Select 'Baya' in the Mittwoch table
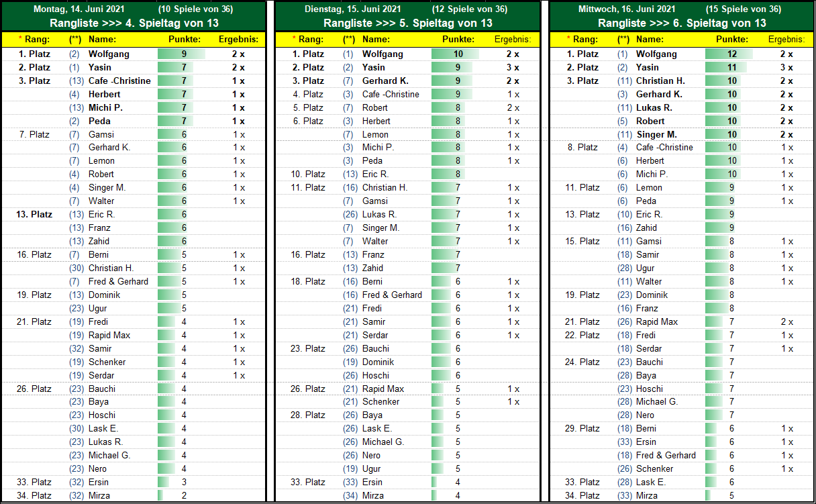 pyautogui.click(x=646, y=375)
